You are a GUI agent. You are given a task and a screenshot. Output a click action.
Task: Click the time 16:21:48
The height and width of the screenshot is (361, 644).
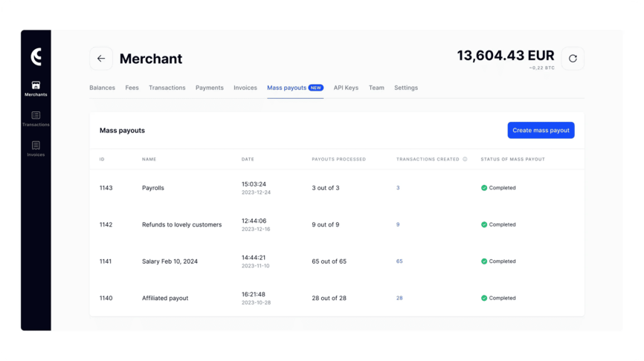(254, 294)
